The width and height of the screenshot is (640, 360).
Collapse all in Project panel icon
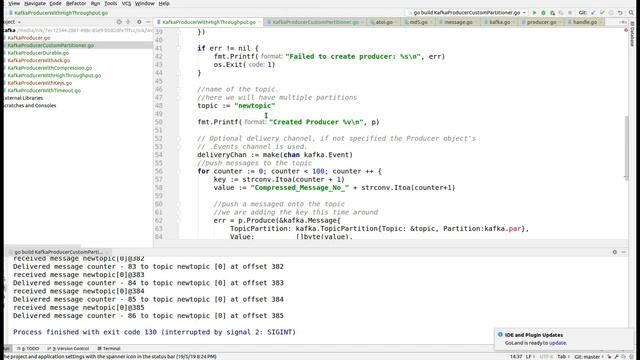128,22
